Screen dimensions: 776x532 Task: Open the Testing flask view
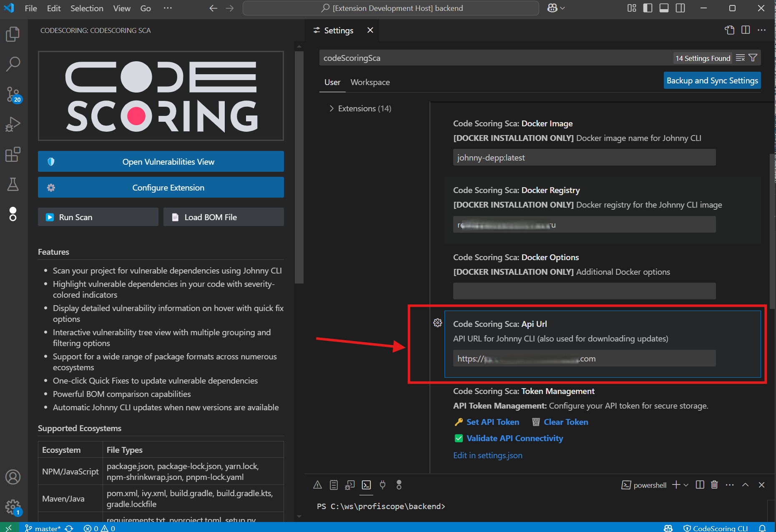13,184
